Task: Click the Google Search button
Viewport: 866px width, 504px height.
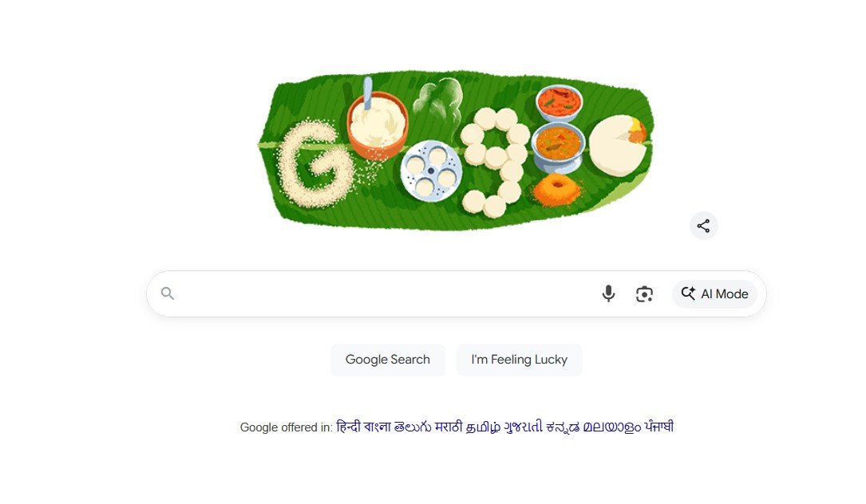Action: 388,360
